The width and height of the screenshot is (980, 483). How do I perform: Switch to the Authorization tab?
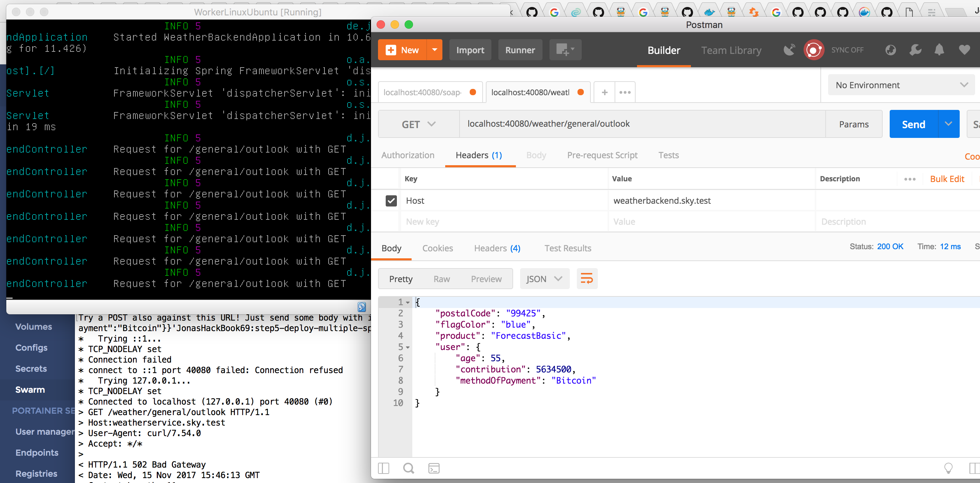[x=407, y=155]
